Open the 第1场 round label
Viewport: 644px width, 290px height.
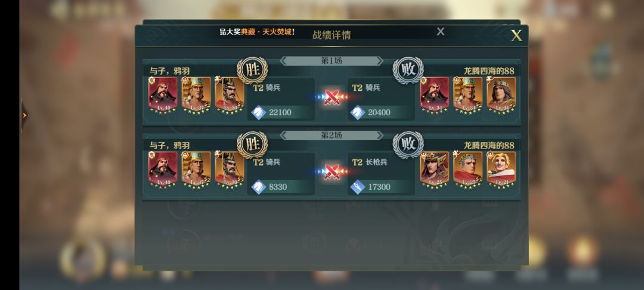pyautogui.click(x=331, y=61)
